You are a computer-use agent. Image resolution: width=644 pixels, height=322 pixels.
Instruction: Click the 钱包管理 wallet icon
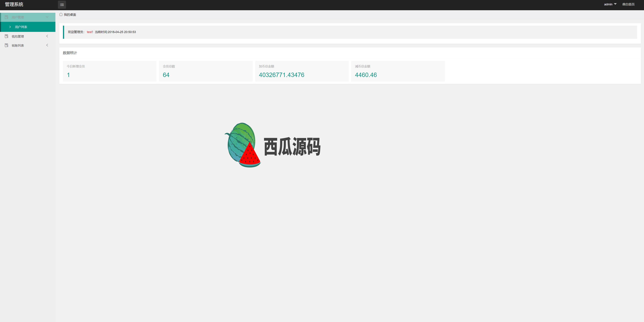(x=7, y=36)
